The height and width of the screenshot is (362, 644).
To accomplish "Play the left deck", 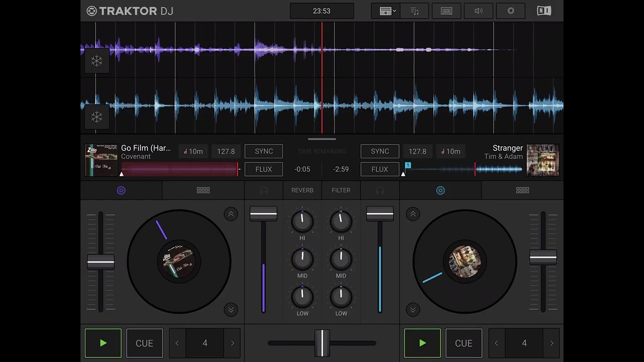I will pyautogui.click(x=103, y=343).
